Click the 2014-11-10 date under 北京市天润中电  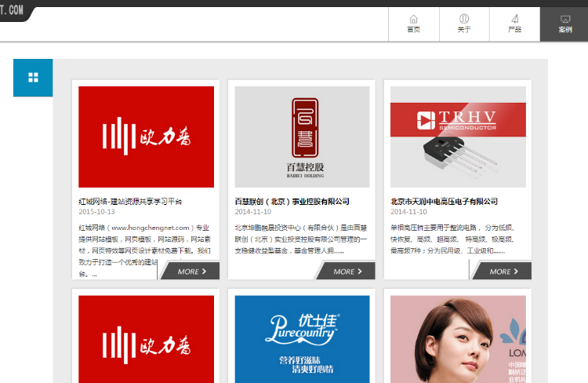click(408, 212)
